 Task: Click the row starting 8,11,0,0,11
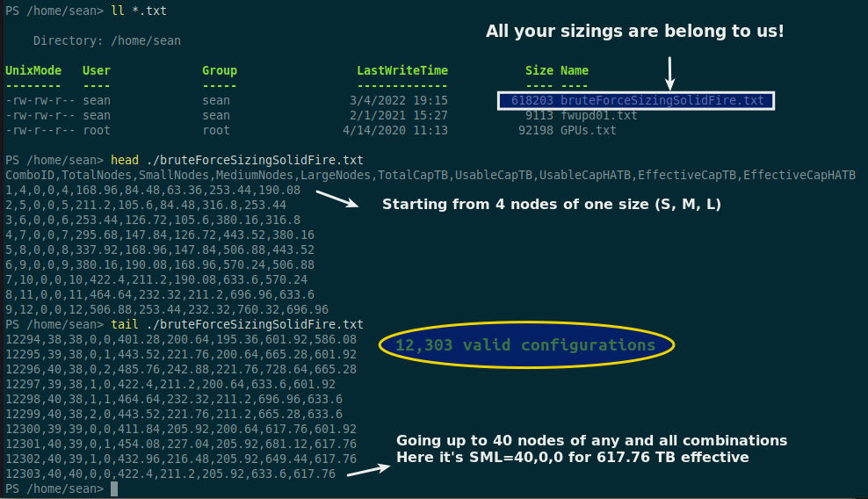tap(160, 294)
